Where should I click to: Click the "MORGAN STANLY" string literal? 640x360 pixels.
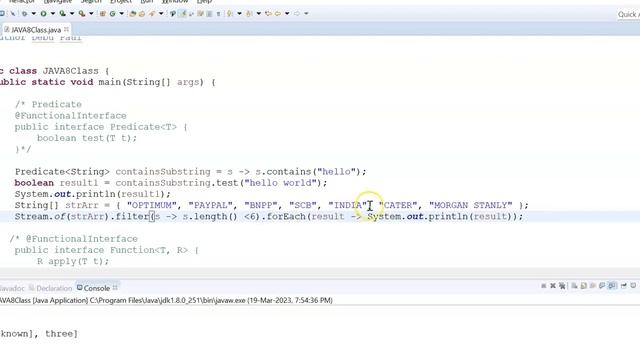[471, 205]
